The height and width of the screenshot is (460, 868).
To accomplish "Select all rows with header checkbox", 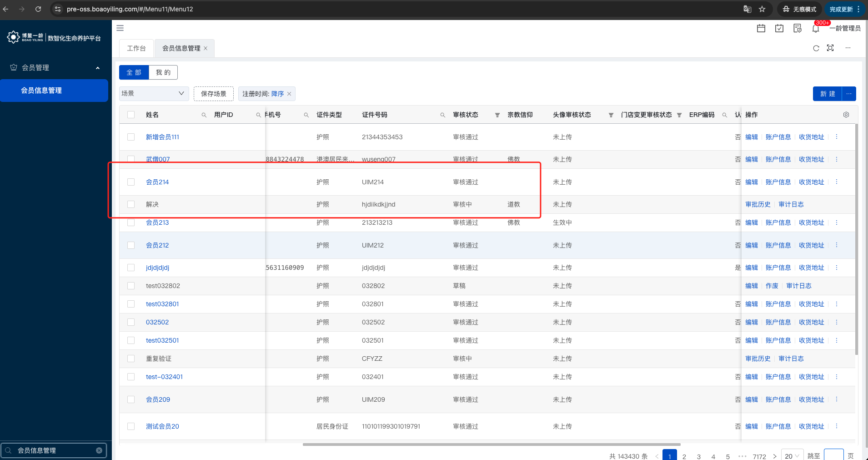I will pyautogui.click(x=131, y=115).
